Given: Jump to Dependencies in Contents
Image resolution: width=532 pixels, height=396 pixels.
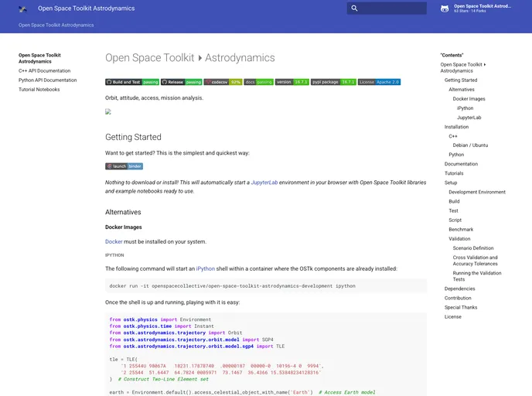Looking at the screenshot, I should (460, 288).
